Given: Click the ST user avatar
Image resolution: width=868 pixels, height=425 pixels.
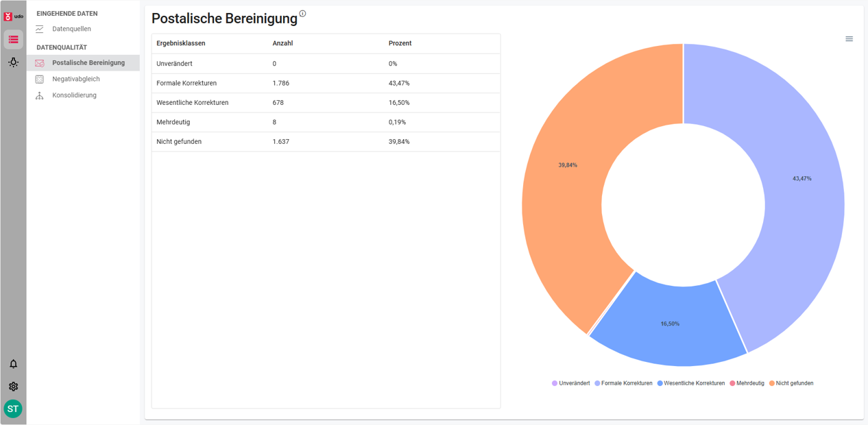Looking at the screenshot, I should pos(13,409).
